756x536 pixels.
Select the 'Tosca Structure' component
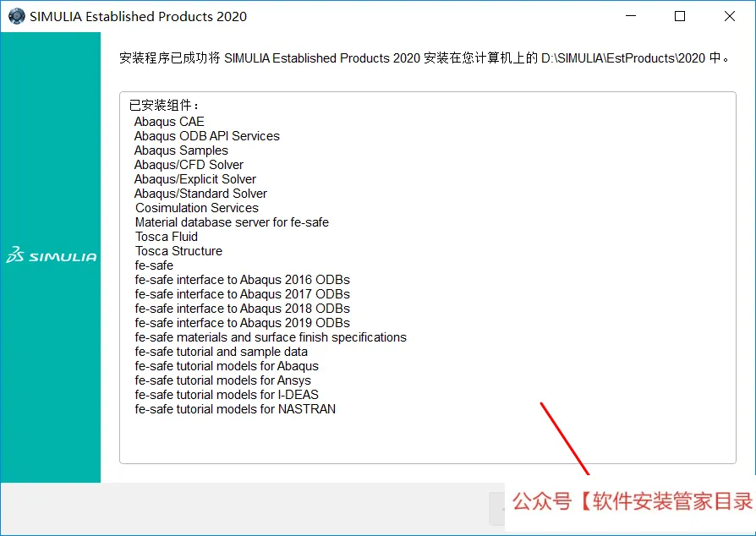178,251
